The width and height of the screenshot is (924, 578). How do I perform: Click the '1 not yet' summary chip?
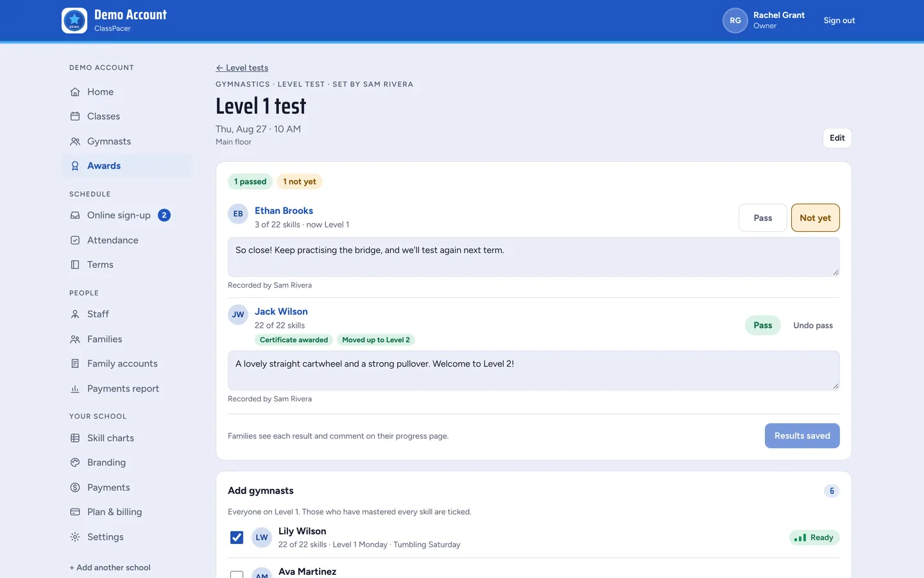coord(300,182)
